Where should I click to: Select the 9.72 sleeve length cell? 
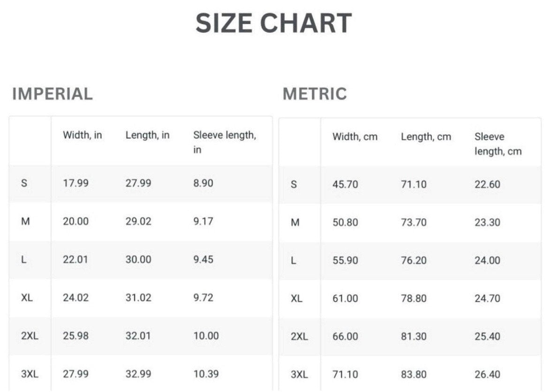click(x=203, y=298)
